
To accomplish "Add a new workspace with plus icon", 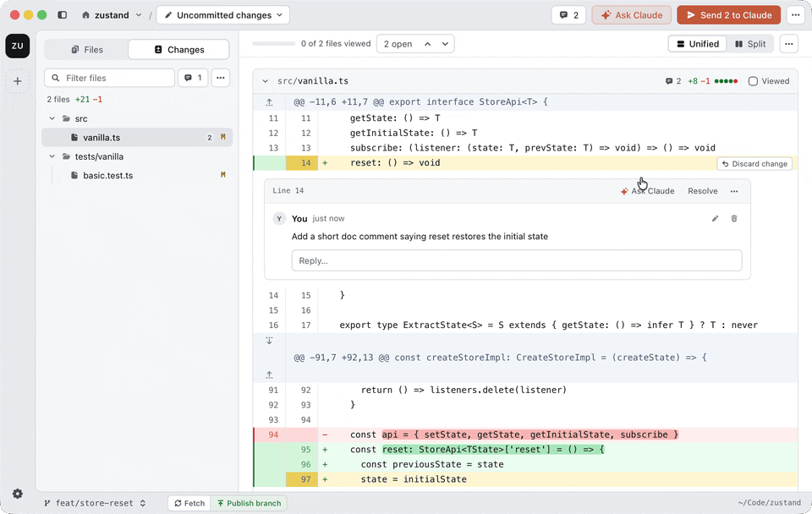I will [x=18, y=81].
